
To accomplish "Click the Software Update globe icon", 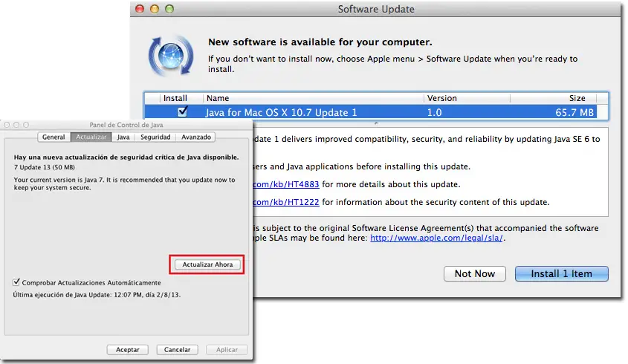I will click(x=171, y=56).
